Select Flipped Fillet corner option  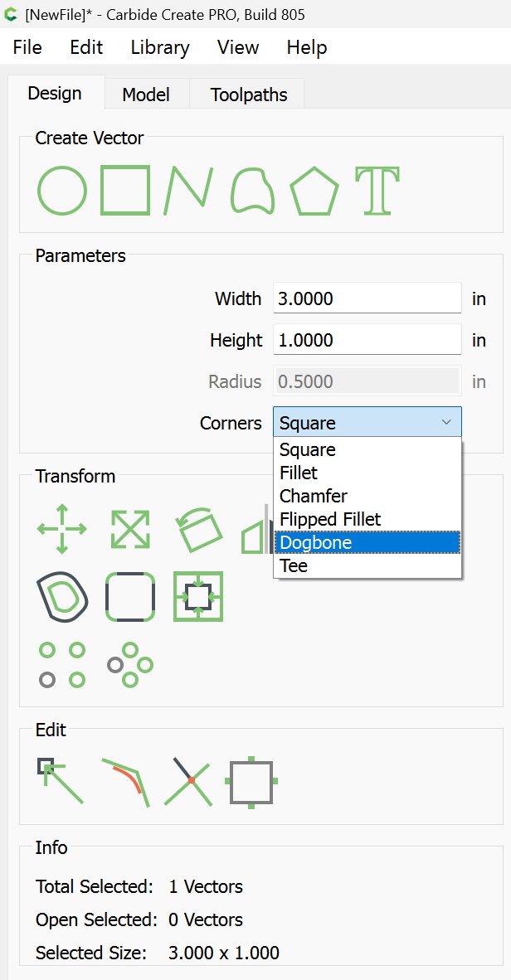[x=367, y=519]
